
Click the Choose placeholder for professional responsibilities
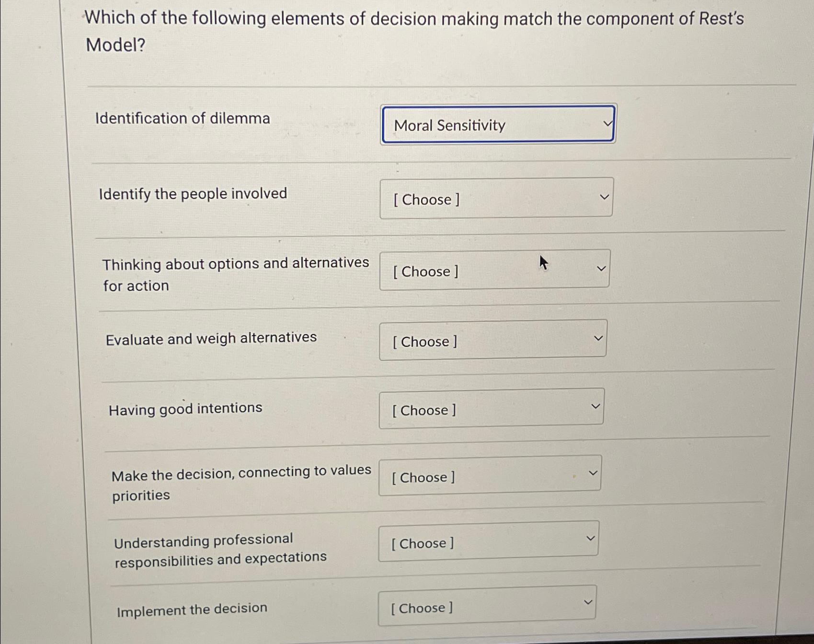(422, 543)
